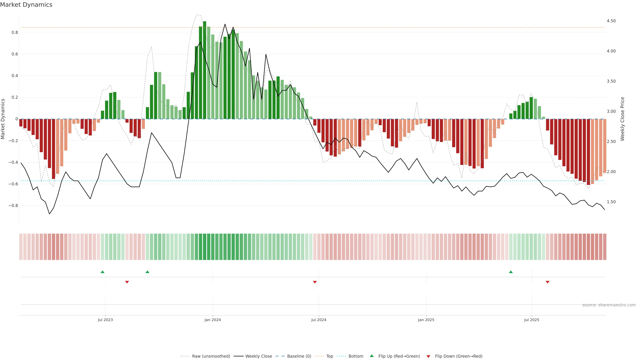Click the Jul 2025 axis label
The image size is (644, 362).
(x=531, y=320)
